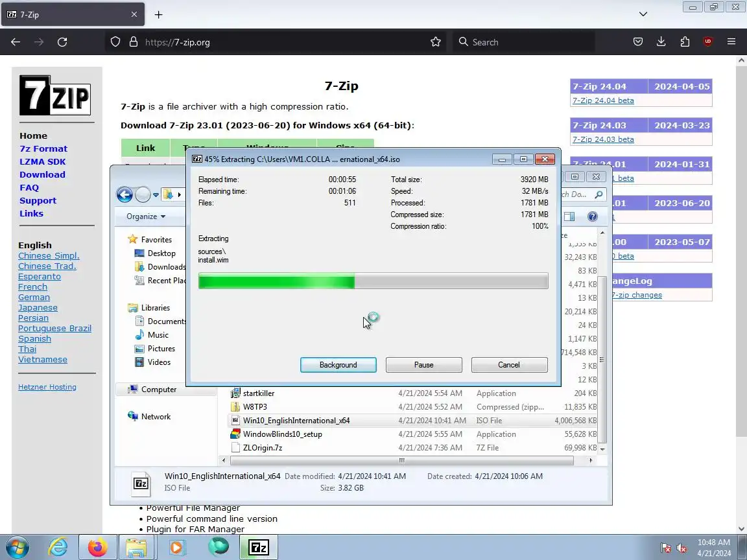
Task: Launch Internet Explorer from taskbar
Action: pos(58,547)
